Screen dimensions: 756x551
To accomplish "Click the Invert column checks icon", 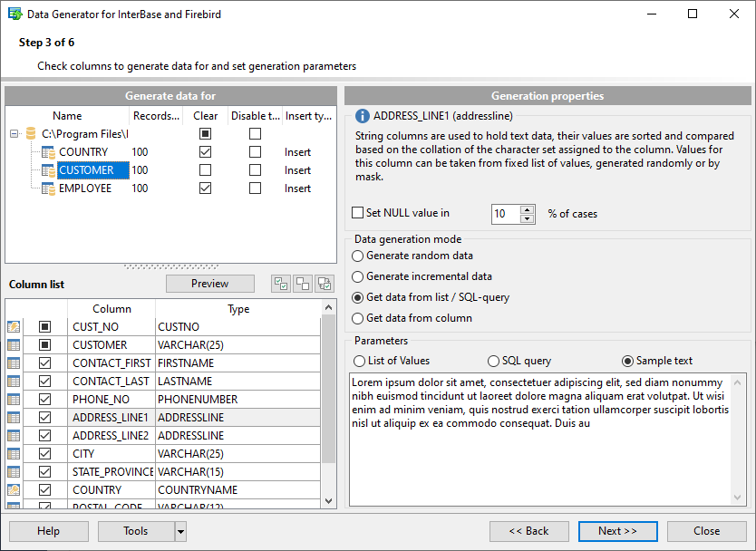I will pyautogui.click(x=325, y=284).
